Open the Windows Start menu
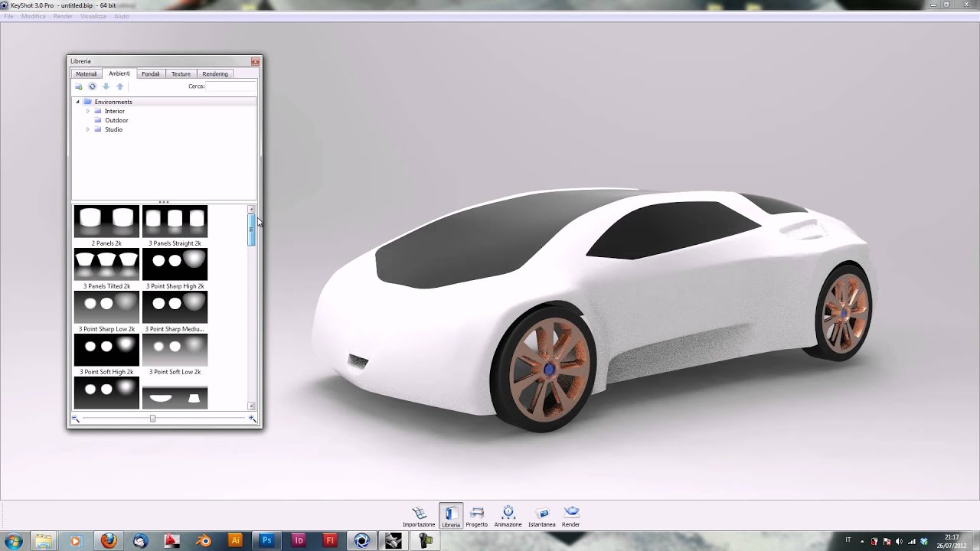The image size is (980, 551). pyautogui.click(x=14, y=540)
